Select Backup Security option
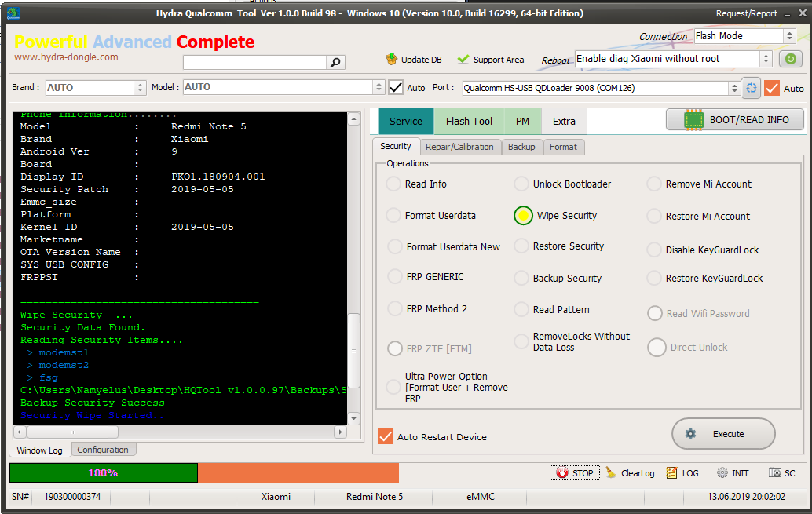Image resolution: width=812 pixels, height=514 pixels. coord(521,278)
